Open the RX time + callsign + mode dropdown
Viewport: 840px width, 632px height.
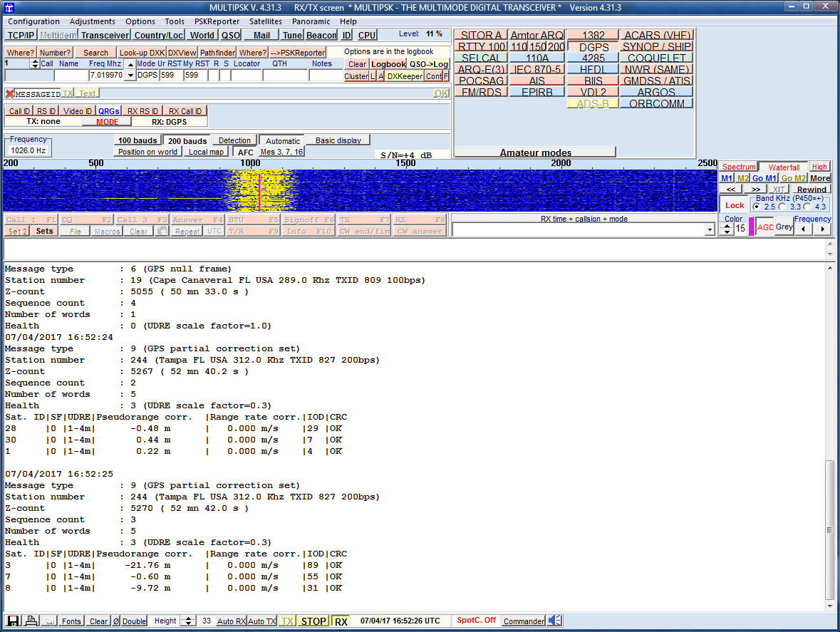[710, 229]
